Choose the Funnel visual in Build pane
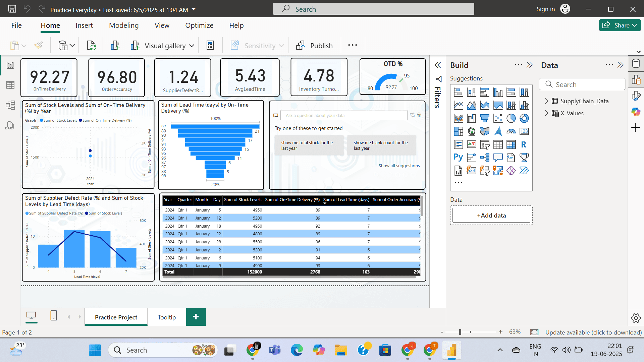This screenshot has width=644, height=362. tap(485, 118)
